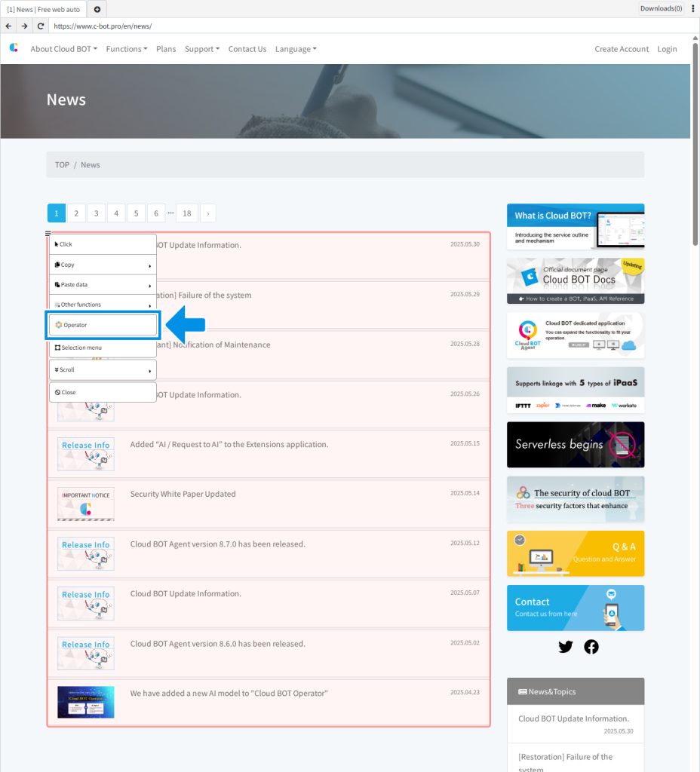Click the page vertical scrollbar
Image resolution: width=700 pixels, height=772 pixels.
coord(695,142)
